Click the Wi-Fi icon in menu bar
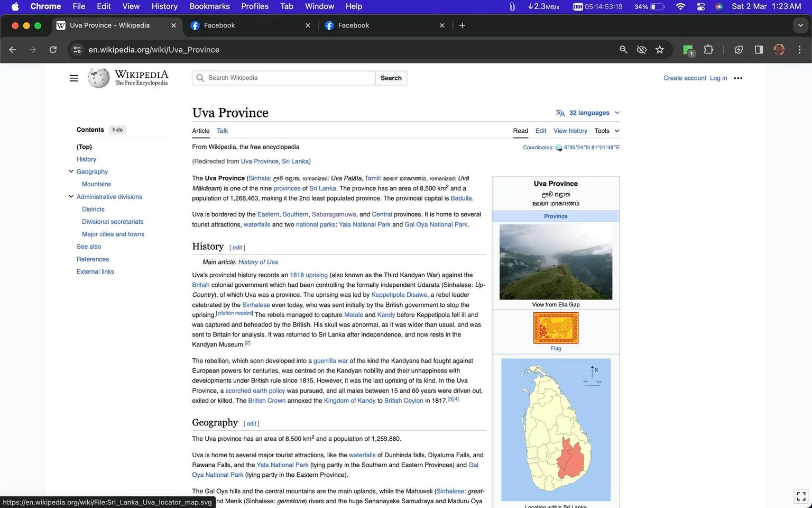This screenshot has height=508, width=812. (680, 6)
